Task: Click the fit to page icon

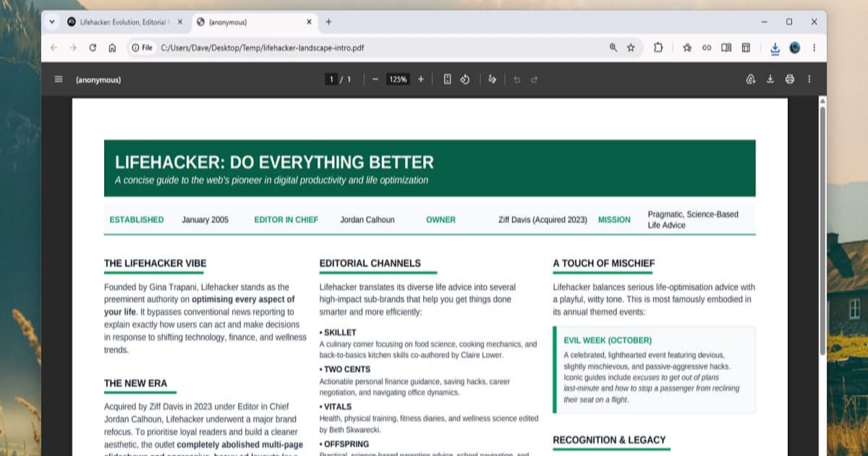Action: [448, 80]
